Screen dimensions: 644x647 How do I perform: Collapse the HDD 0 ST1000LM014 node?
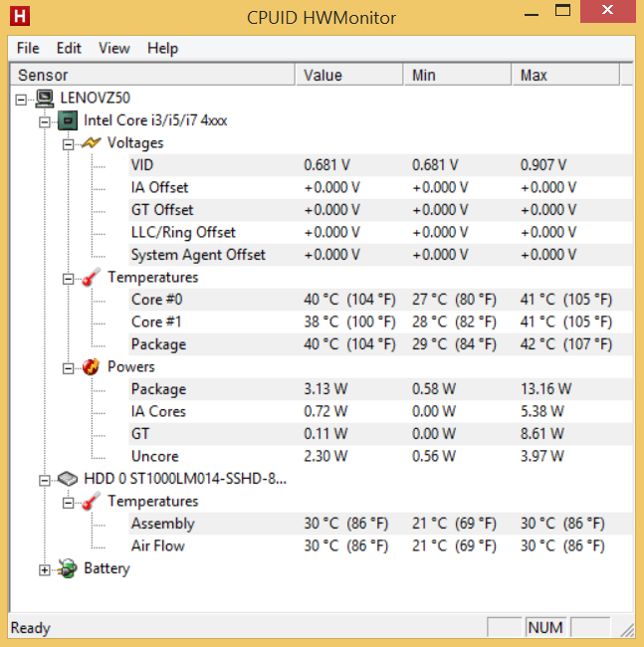click(x=44, y=481)
